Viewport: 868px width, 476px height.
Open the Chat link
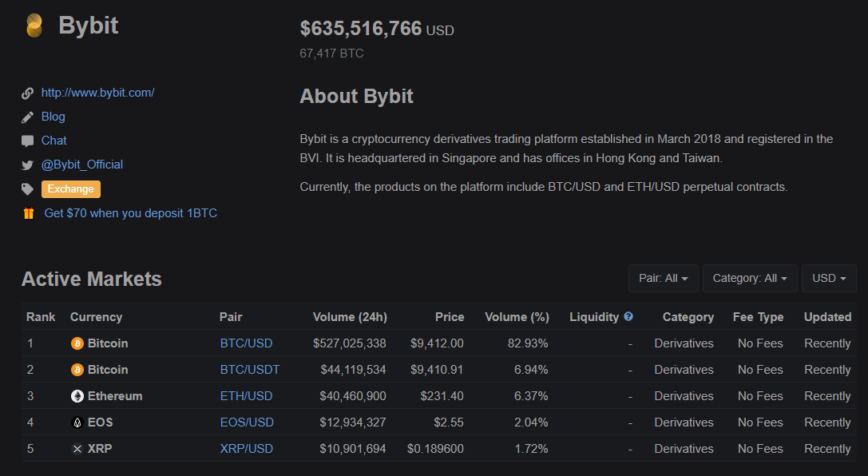54,141
